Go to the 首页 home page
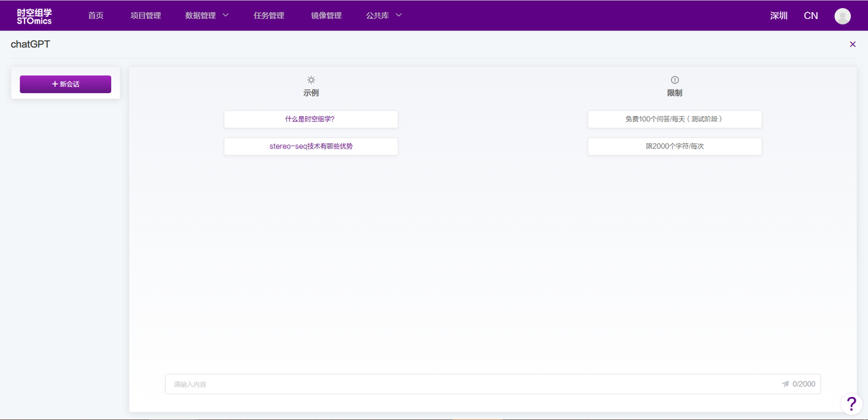Image resolution: width=868 pixels, height=420 pixels. [x=96, y=16]
